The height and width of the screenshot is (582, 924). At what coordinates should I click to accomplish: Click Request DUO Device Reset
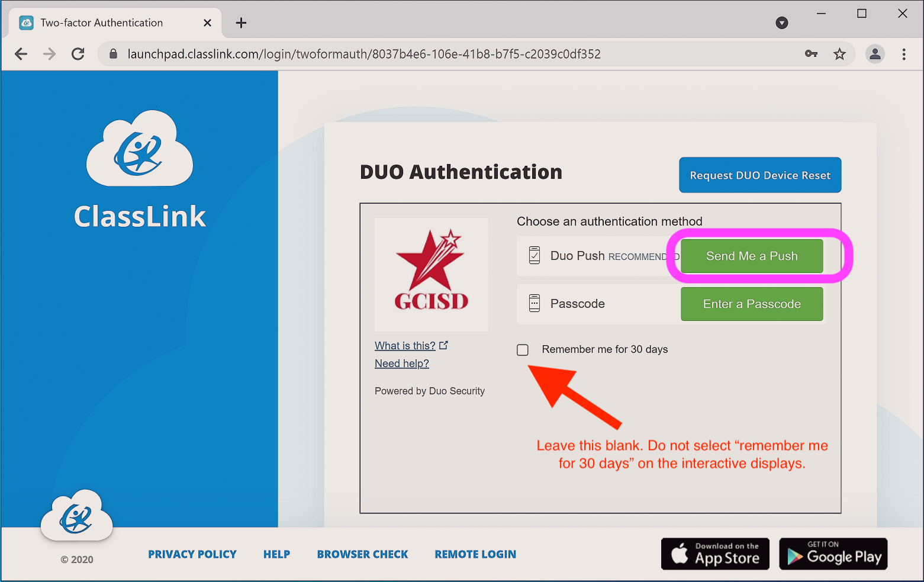coord(760,175)
